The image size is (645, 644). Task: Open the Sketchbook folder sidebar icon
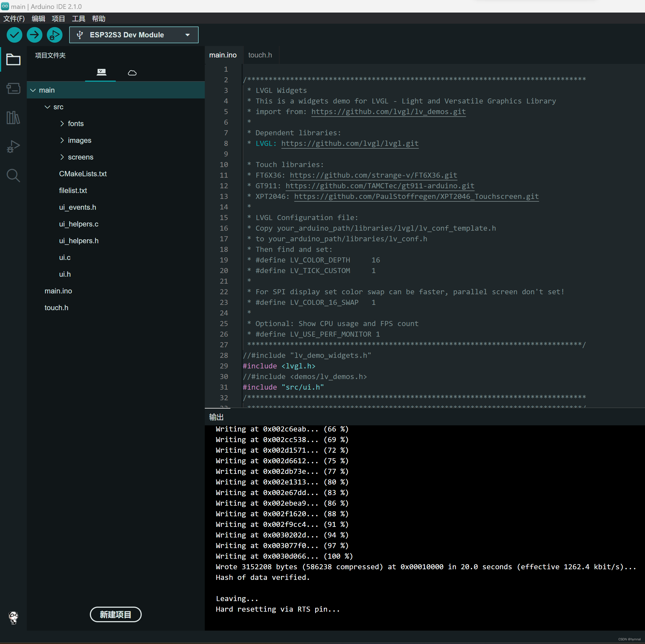[x=13, y=59]
